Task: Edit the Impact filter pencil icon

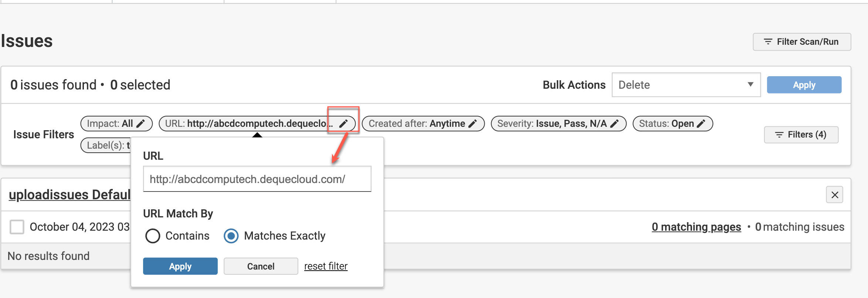Action: coord(140,123)
